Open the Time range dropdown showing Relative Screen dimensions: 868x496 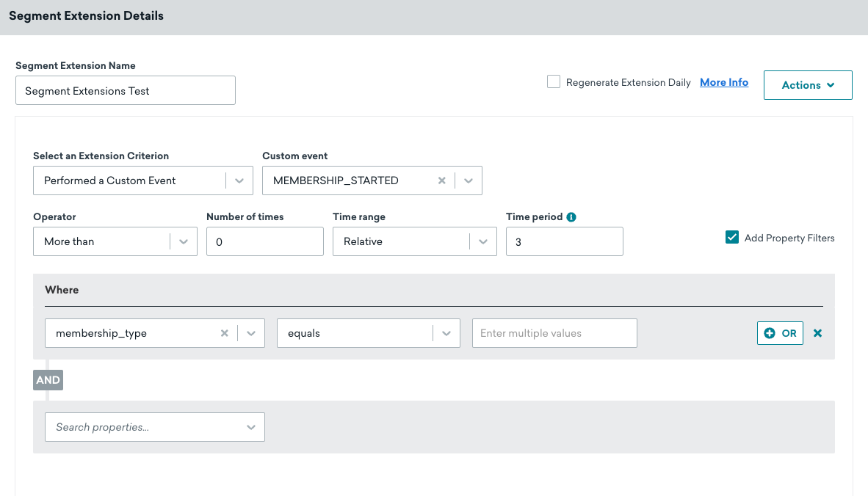tap(483, 241)
